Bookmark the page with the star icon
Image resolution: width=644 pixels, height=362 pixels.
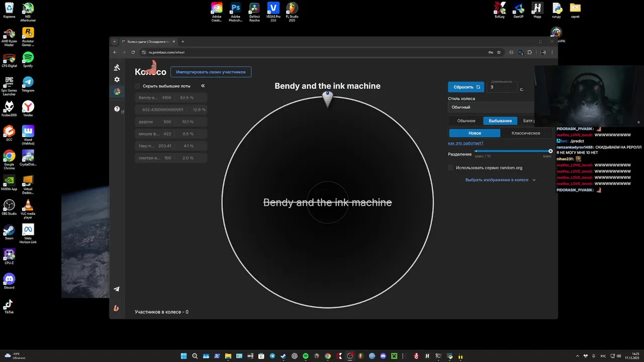click(499, 52)
